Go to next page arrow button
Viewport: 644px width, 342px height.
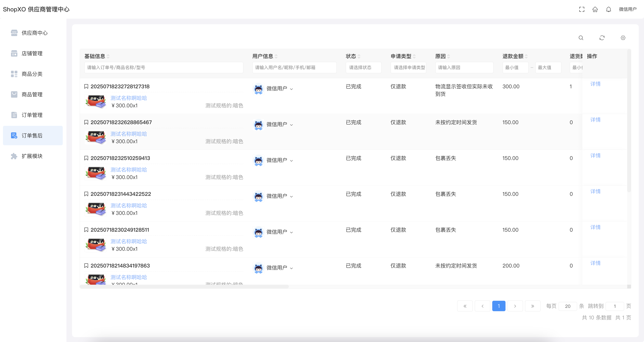[515, 306]
